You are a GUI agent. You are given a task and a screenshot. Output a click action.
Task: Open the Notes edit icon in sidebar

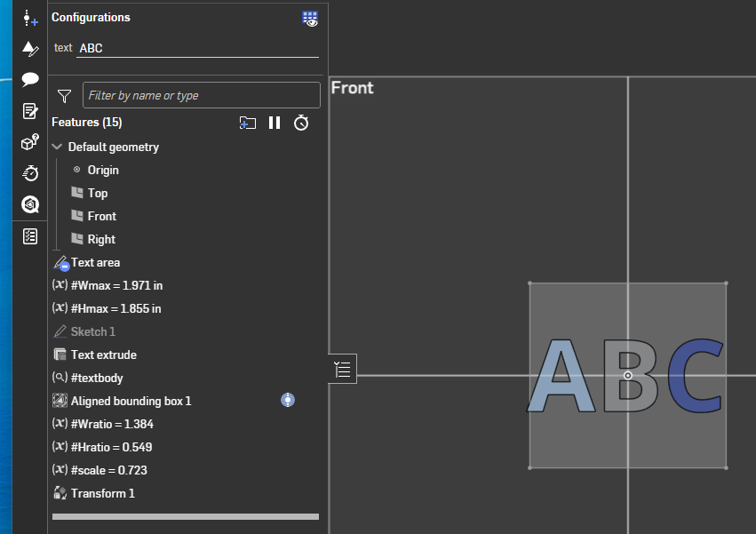click(x=30, y=111)
